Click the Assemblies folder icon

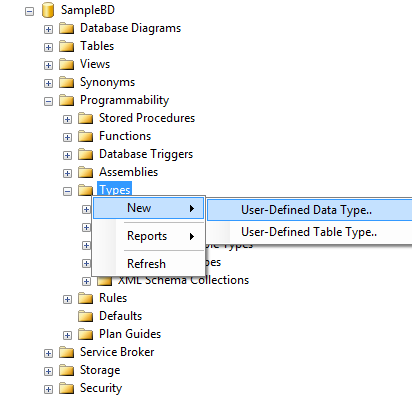[x=85, y=172]
